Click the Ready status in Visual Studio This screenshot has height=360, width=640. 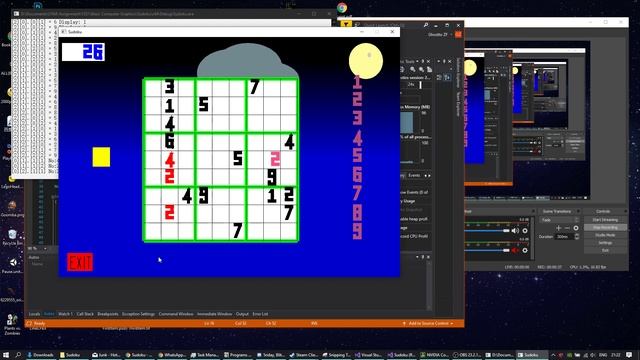[x=39, y=323]
